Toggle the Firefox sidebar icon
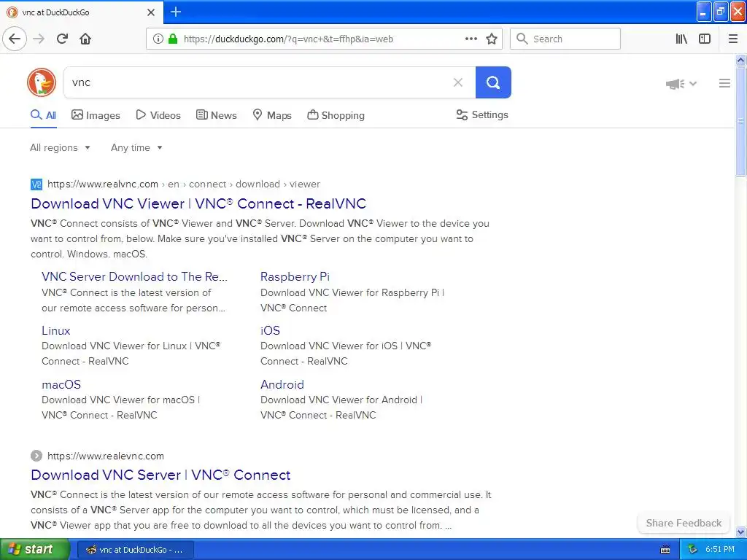The width and height of the screenshot is (747, 560). pos(705,39)
